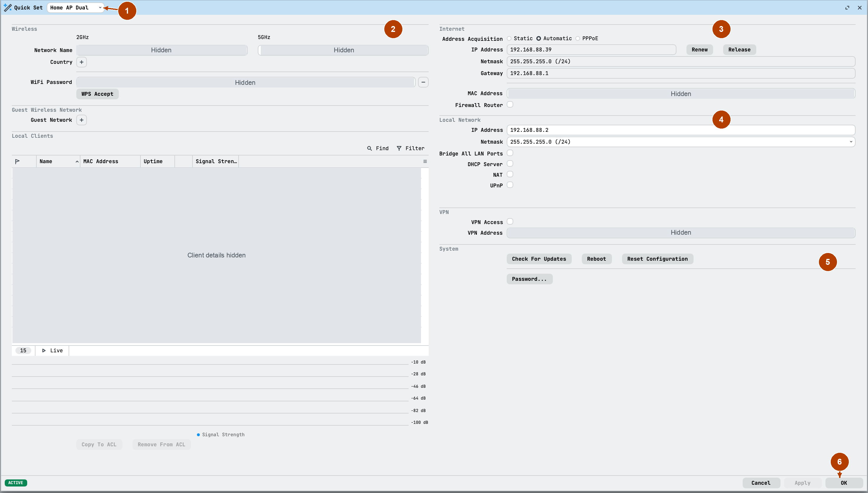This screenshot has height=493, width=868.
Task: Add a Guest Network with the plus button
Action: 81,120
